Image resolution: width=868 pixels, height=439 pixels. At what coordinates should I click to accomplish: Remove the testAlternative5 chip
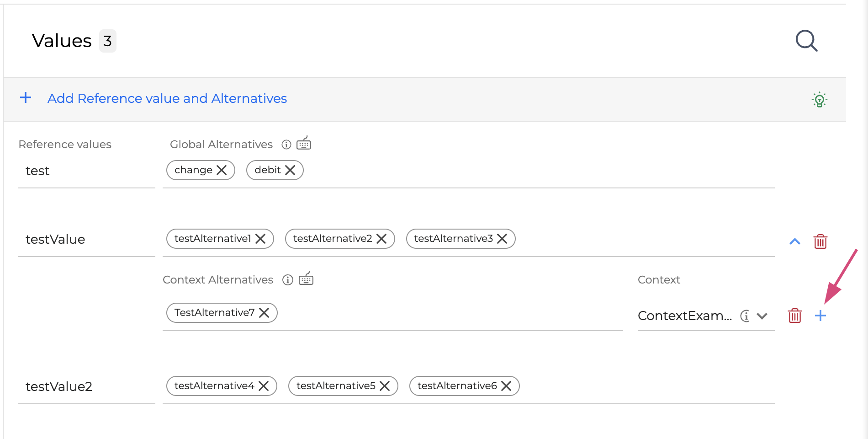(385, 386)
